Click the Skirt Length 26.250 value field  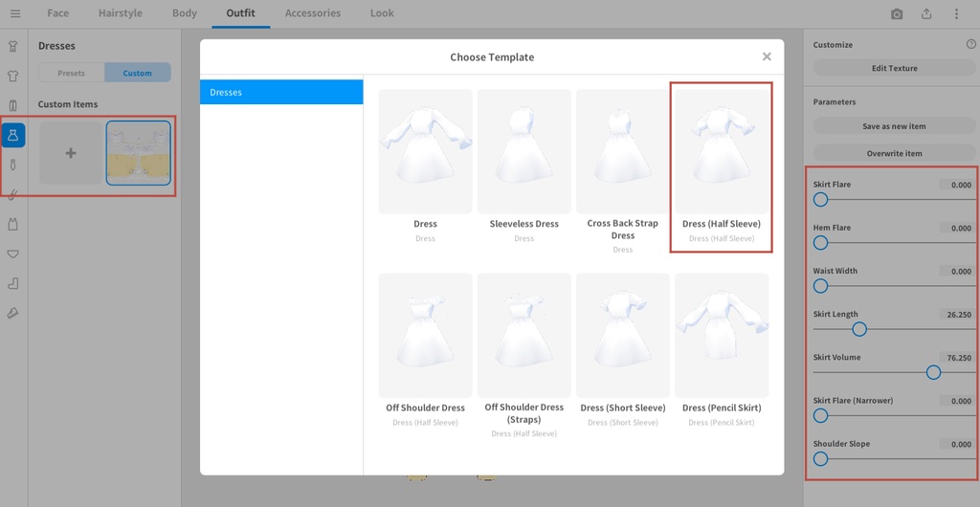956,315
